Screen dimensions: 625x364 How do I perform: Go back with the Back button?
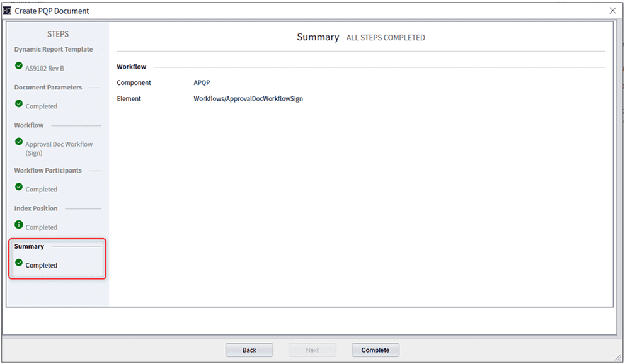249,350
